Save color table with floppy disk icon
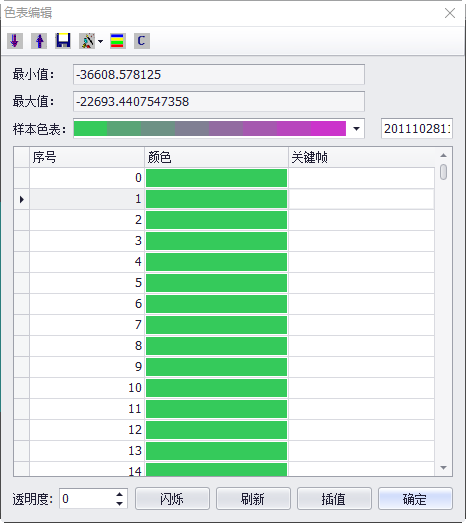This screenshot has width=466, height=523. tap(63, 41)
